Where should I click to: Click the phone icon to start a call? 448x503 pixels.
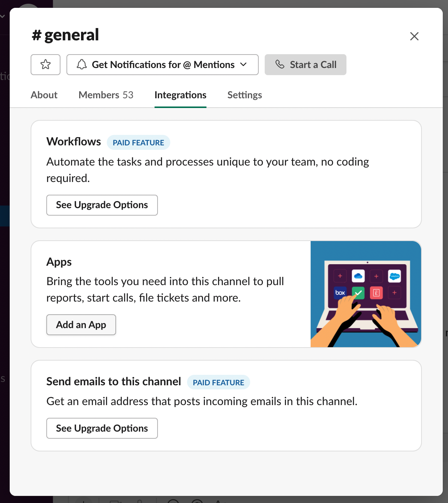(280, 64)
